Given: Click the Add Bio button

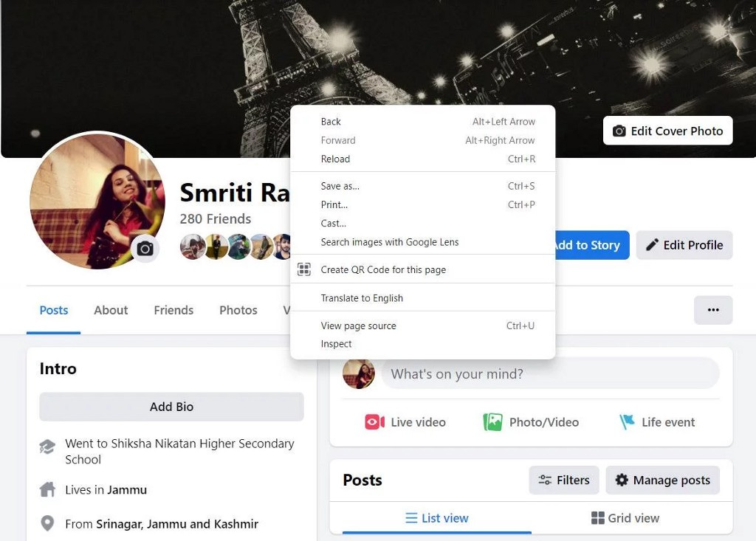Looking at the screenshot, I should click(x=171, y=407).
